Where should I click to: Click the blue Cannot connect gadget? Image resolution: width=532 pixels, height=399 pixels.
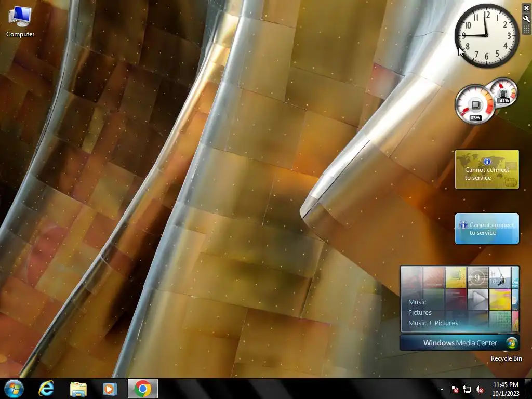tap(487, 229)
